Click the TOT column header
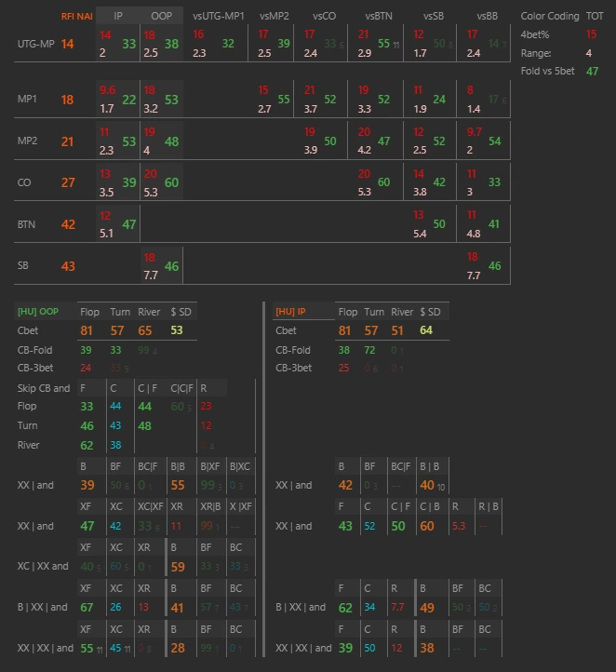 pyautogui.click(x=594, y=16)
